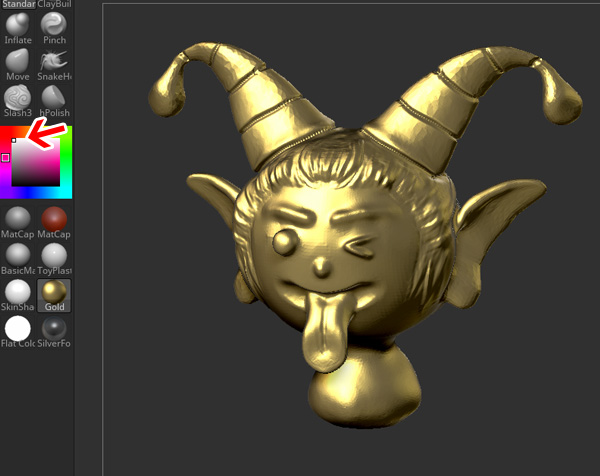Select the BasicMaterial sphere
600x476 pixels.
17,255
